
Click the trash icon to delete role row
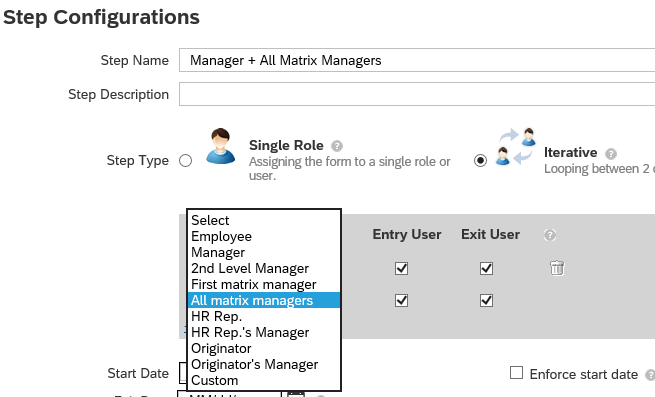pos(557,268)
